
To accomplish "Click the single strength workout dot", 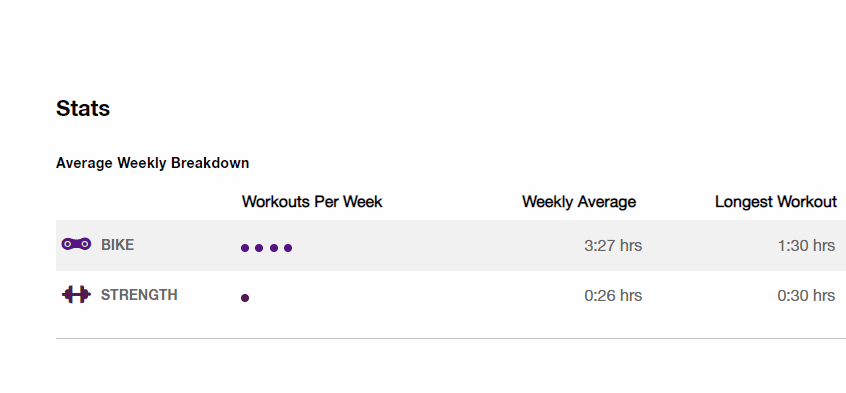I will [245, 298].
